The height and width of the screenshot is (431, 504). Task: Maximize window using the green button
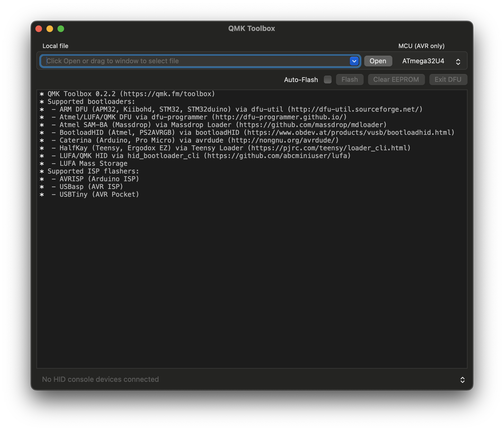61,29
